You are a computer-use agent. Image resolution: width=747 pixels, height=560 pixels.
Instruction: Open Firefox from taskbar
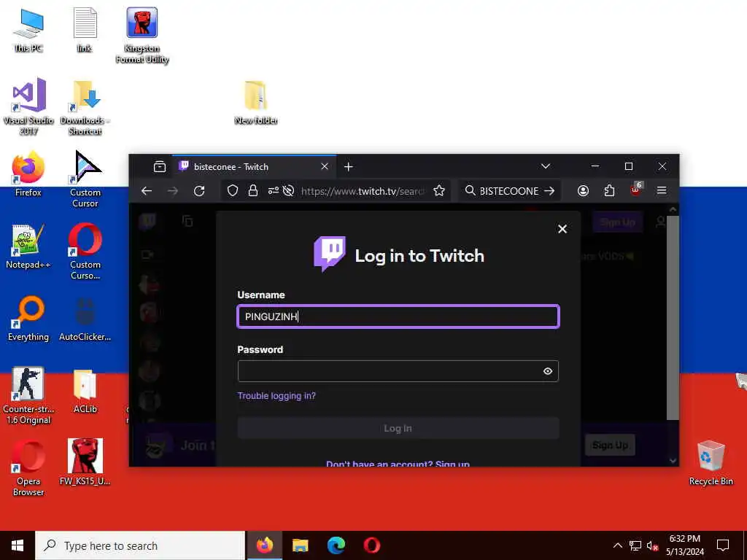(265, 545)
